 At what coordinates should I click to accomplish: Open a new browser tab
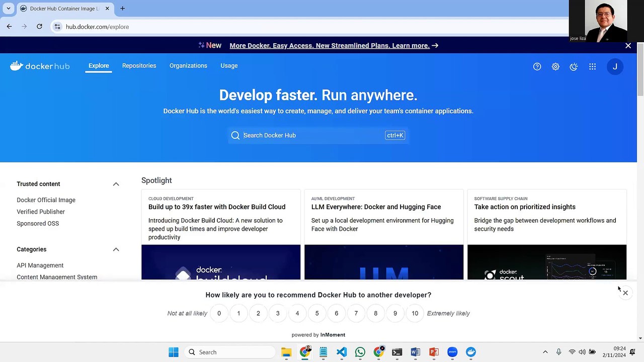122,9
